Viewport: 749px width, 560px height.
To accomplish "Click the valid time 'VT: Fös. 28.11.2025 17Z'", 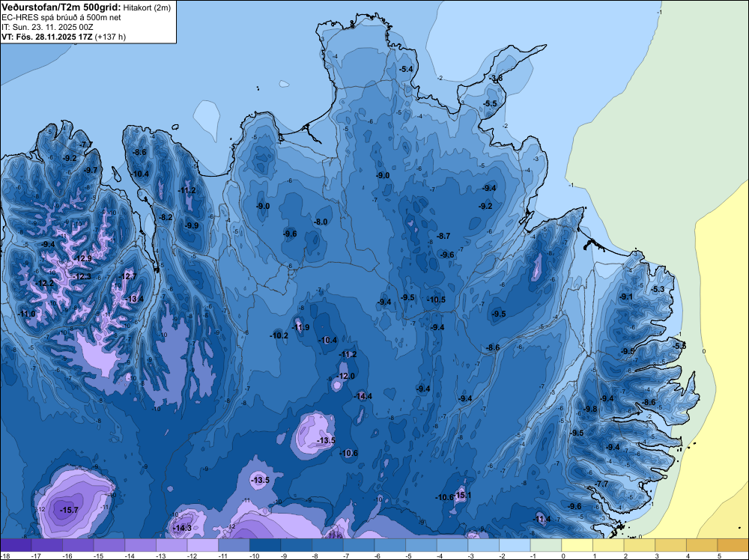I will (x=47, y=37).
